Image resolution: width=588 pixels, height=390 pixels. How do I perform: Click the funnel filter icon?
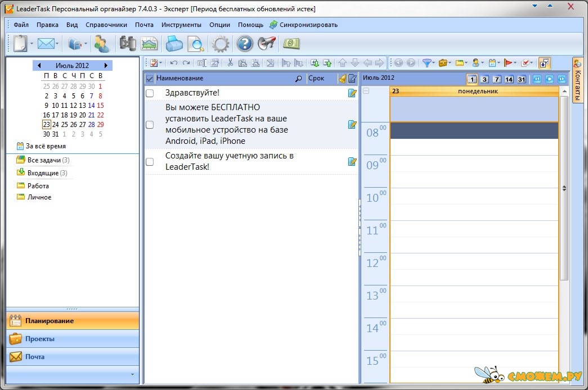coord(427,63)
